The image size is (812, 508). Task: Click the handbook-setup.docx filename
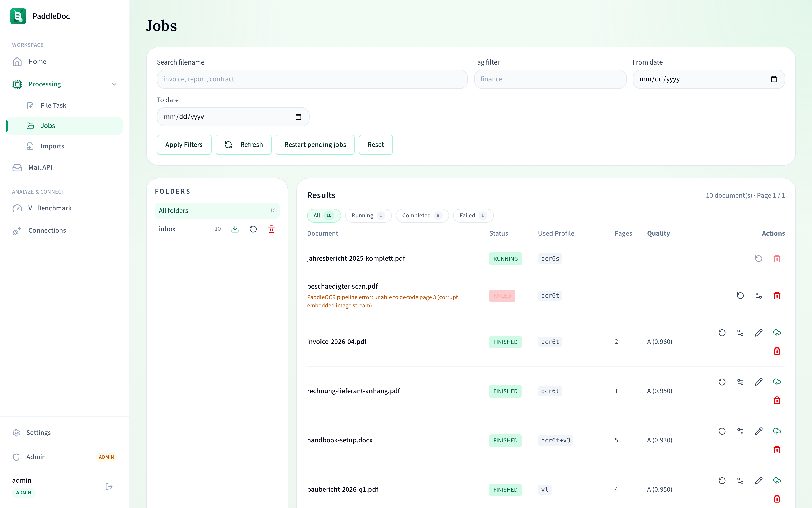click(x=340, y=440)
